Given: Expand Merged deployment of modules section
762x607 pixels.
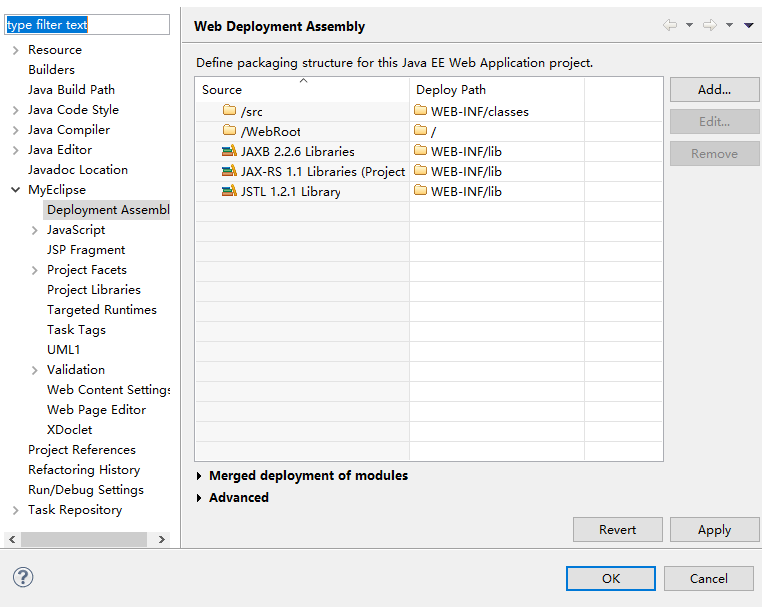Looking at the screenshot, I should click(x=200, y=476).
